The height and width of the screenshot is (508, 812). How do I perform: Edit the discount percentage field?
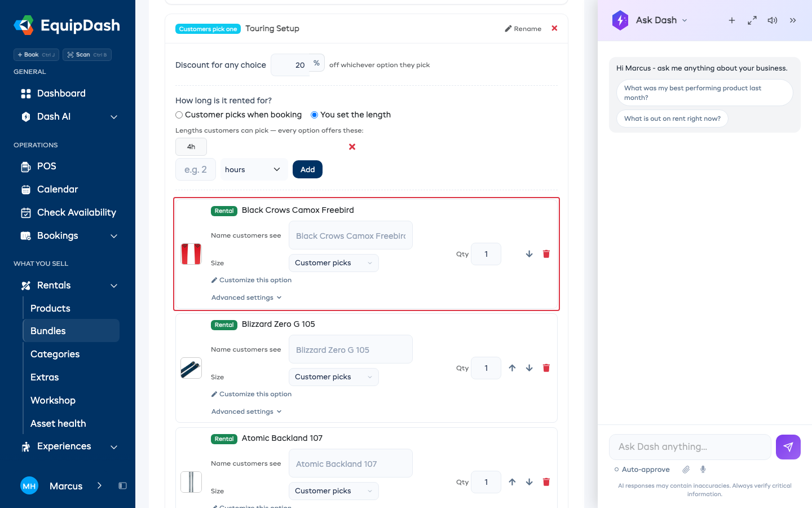290,65
